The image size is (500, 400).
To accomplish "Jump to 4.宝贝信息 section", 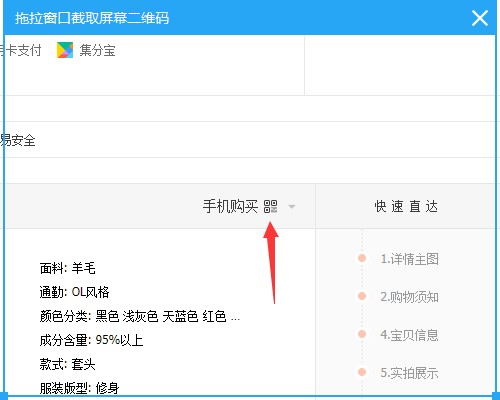I will pos(409,335).
